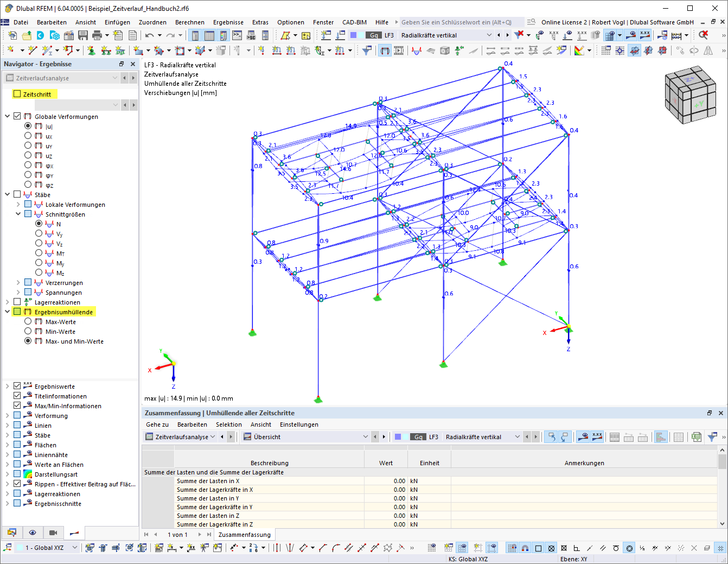Collapse the Ergebnisumhüllende tree node
Screen dimensions: 728x564
coord(7,312)
